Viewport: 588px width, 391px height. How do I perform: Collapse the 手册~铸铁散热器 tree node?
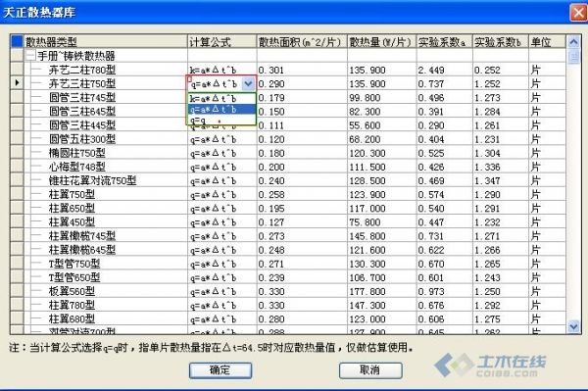pos(30,56)
